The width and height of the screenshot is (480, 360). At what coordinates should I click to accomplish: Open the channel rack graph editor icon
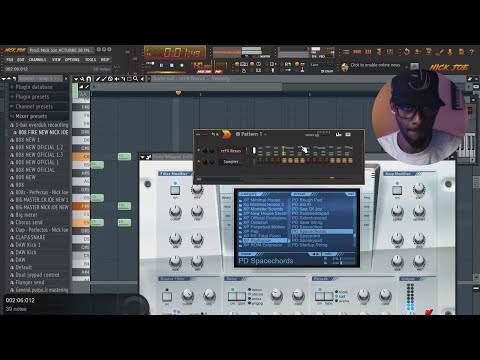pyautogui.click(x=339, y=134)
